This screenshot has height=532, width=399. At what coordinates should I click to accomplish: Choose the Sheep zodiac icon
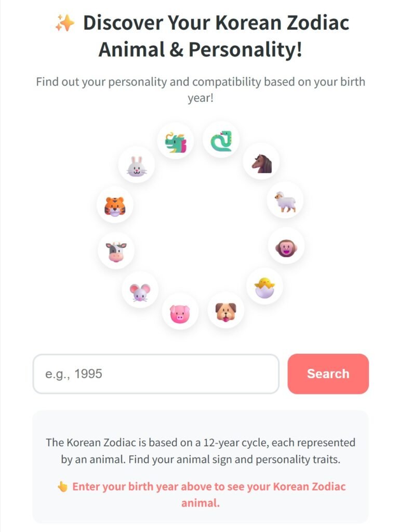pyautogui.click(x=284, y=202)
